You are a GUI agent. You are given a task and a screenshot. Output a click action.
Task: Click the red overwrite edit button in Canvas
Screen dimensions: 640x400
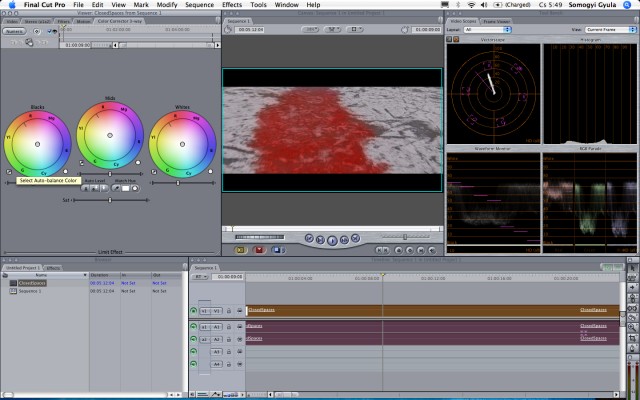click(258, 250)
